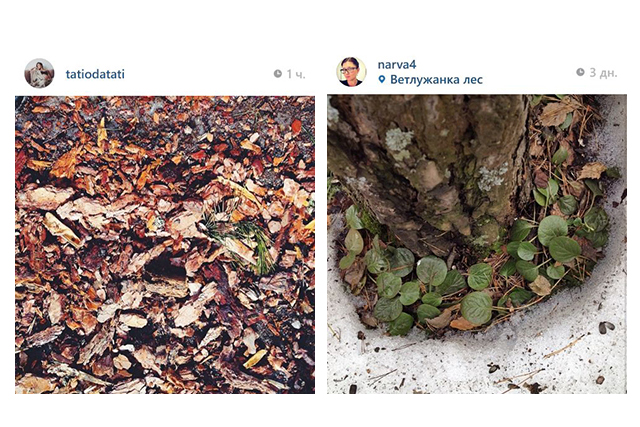Open the Ветлужанка лес location link
This screenshot has height=427, width=640.
coord(436,80)
